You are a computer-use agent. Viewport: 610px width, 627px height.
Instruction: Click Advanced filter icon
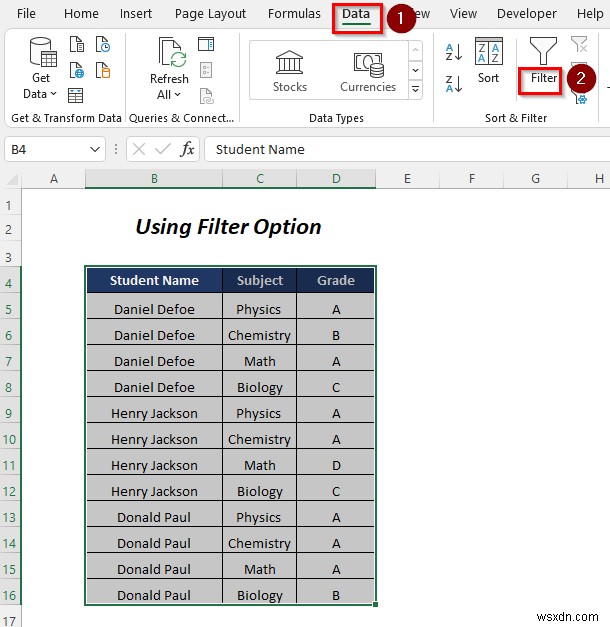click(582, 98)
